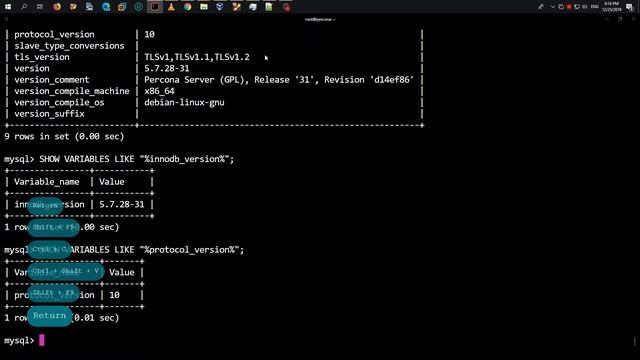Open the orange icon right of Firefox
The image size is (640, 360).
click(x=73, y=7)
